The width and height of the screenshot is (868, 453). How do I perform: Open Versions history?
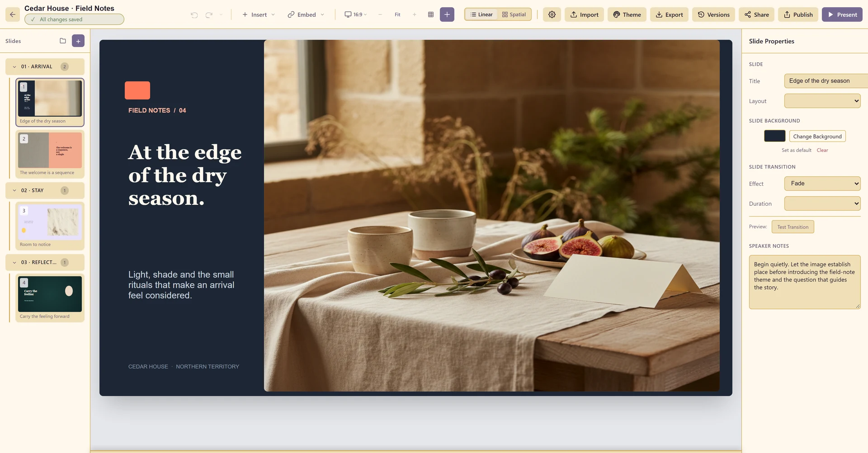[713, 14]
